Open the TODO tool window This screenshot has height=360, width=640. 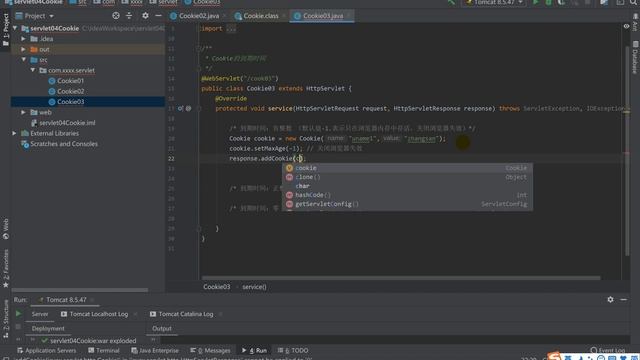tap(293, 350)
